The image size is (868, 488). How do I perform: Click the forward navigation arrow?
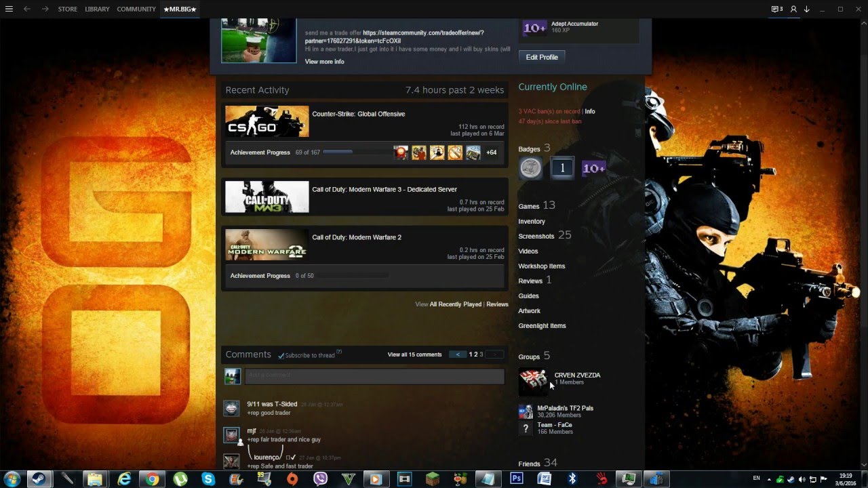(x=45, y=9)
